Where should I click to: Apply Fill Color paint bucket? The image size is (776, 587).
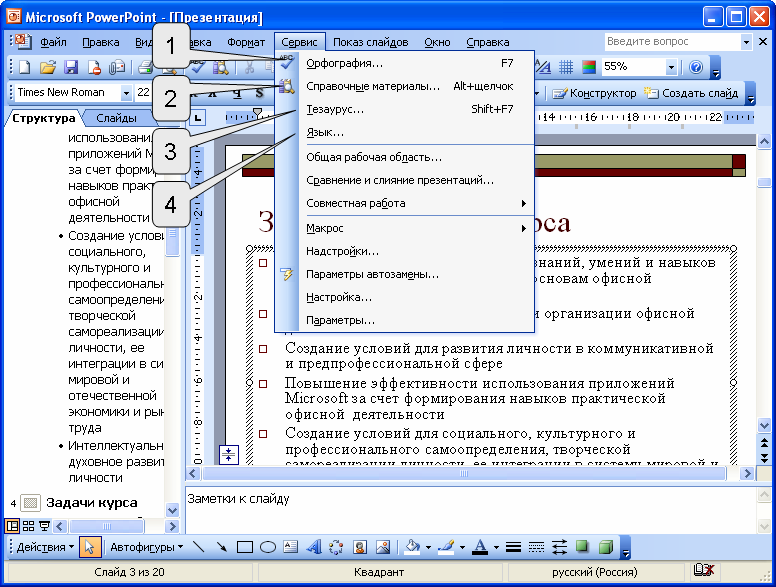click(412, 547)
